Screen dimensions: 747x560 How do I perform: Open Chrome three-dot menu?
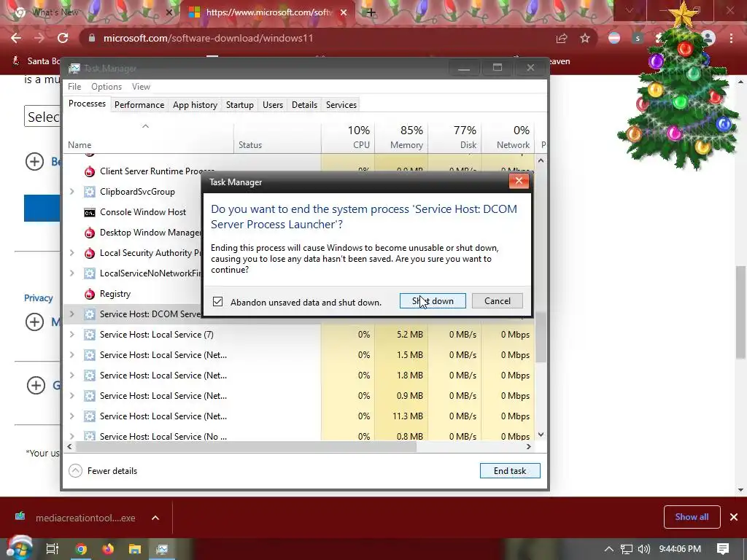point(731,38)
